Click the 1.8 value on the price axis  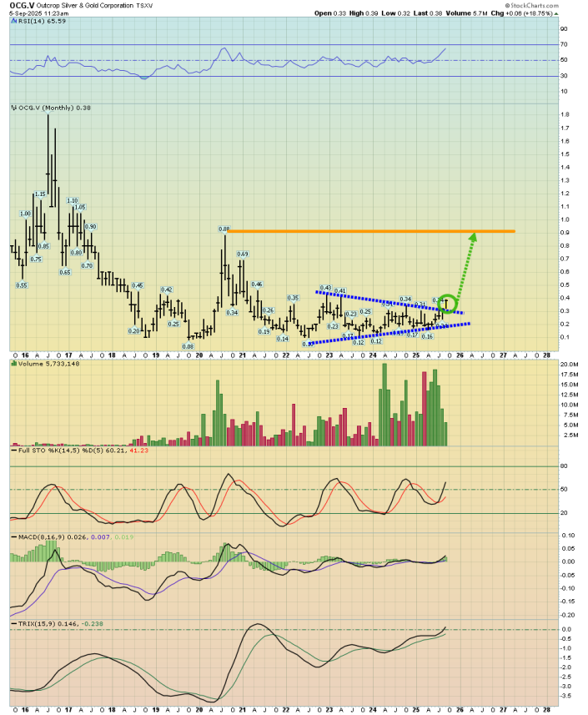pyautogui.click(x=565, y=115)
